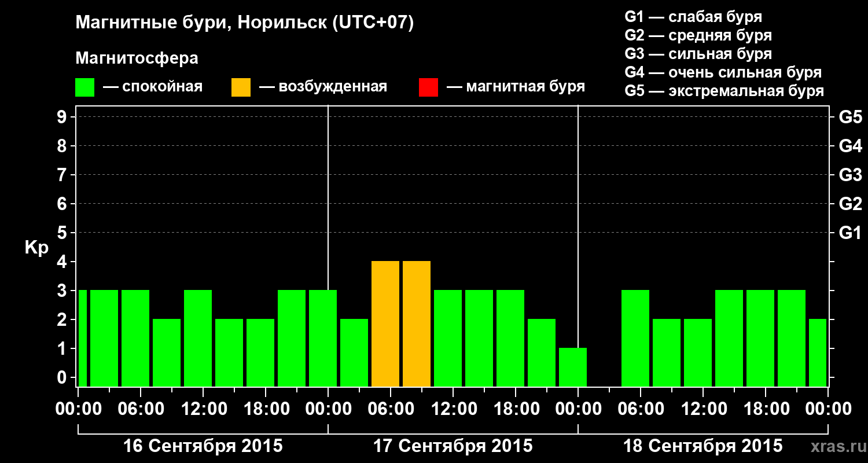Click the '00:00' label starting 18 September
Viewport: 868px width, 463px height.
click(578, 409)
